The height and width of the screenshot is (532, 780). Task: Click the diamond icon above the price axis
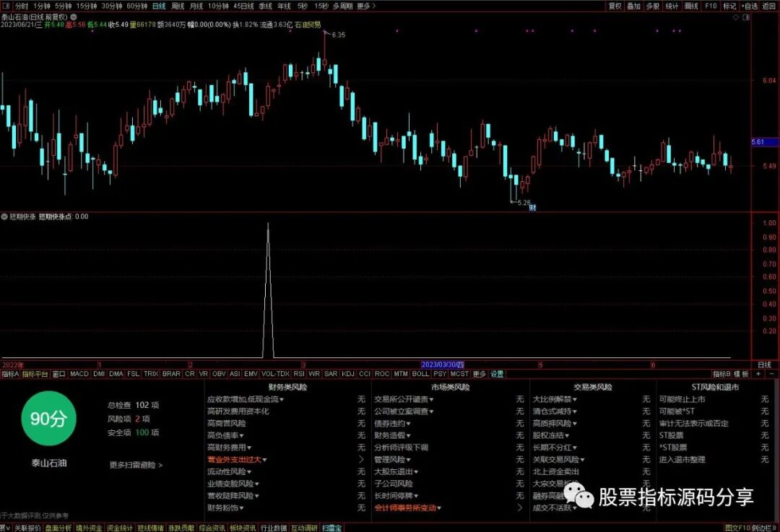tap(736, 17)
